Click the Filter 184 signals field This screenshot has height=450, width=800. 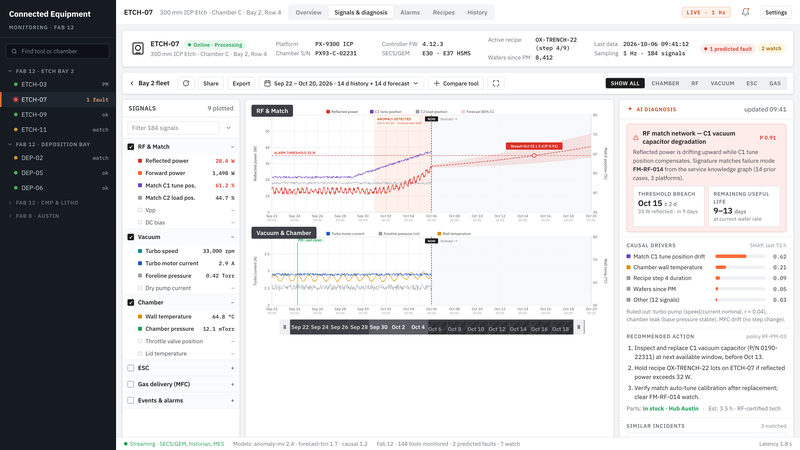click(x=173, y=128)
